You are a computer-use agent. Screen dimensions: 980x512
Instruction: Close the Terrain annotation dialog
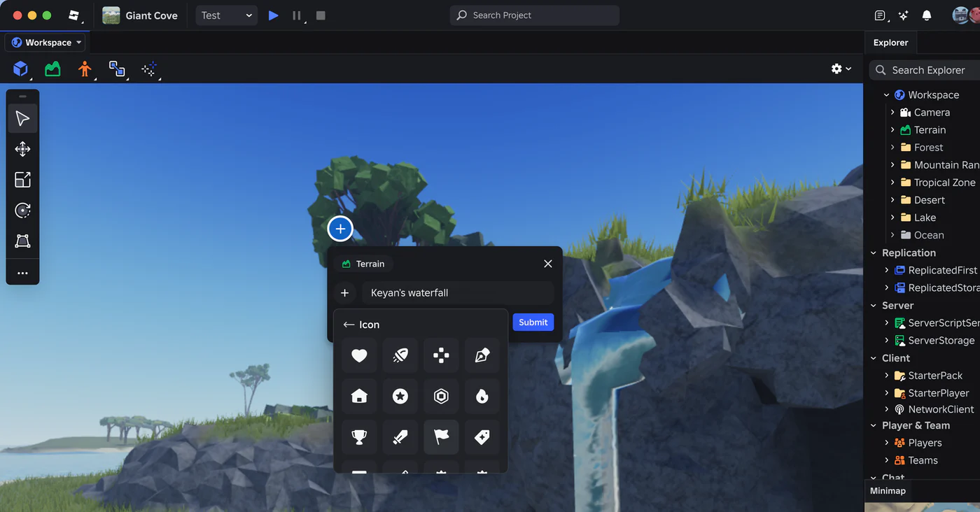pyautogui.click(x=548, y=264)
